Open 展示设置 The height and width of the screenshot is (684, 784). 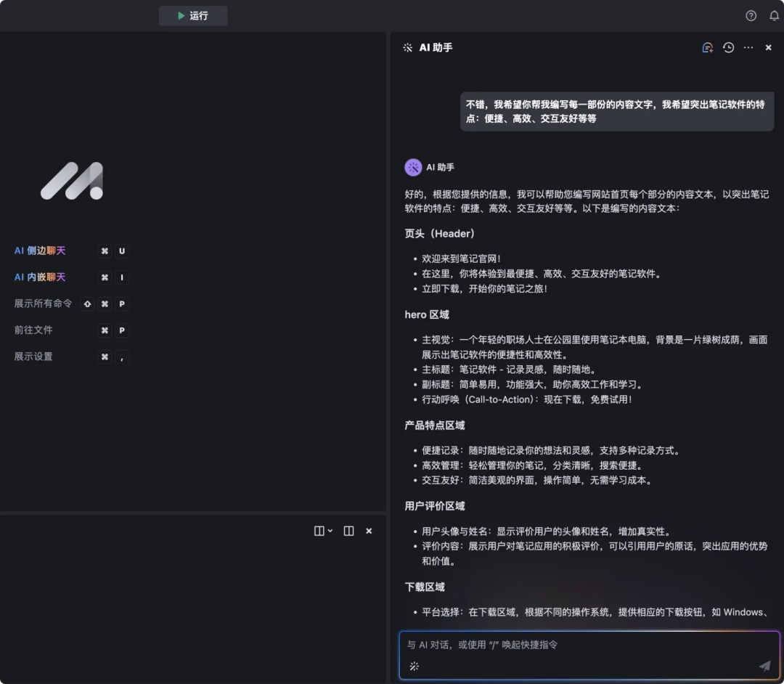pos(33,357)
